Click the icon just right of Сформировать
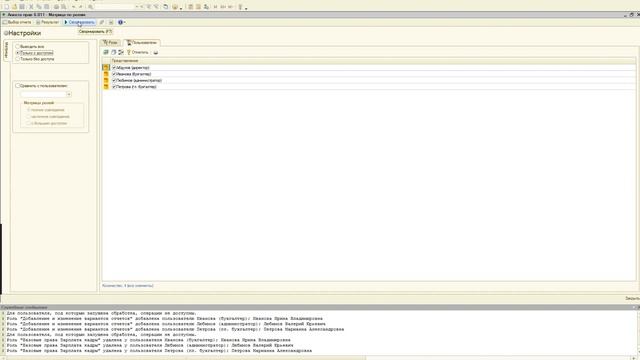Screen dimensions: 640x360 click(x=102, y=22)
